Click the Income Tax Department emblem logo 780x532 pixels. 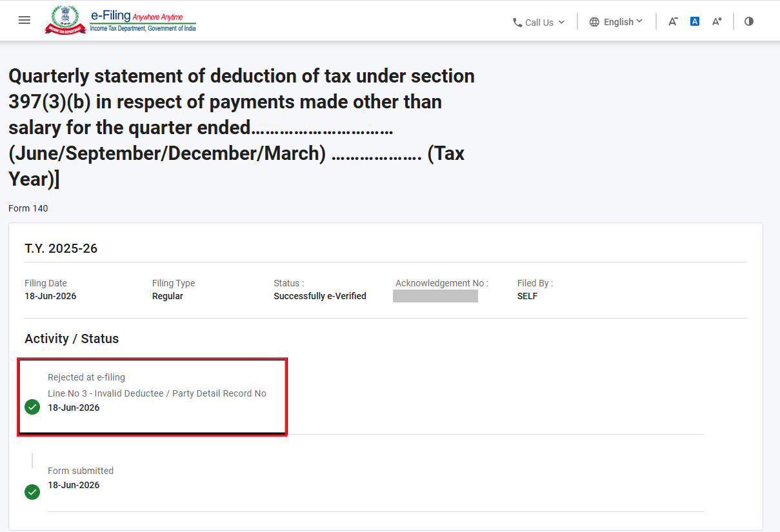tap(65, 20)
